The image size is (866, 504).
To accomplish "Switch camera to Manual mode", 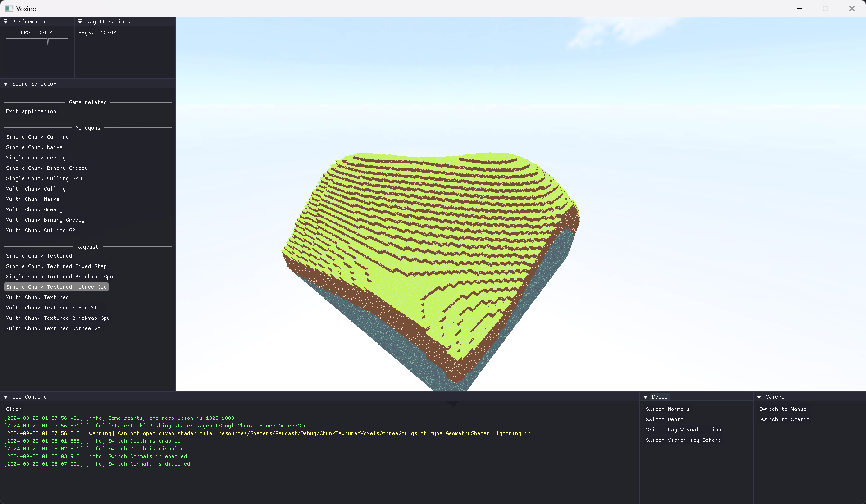I will (x=784, y=409).
